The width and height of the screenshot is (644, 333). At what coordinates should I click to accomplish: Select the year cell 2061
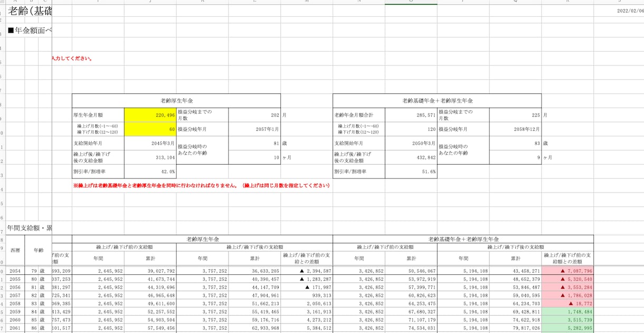click(x=15, y=328)
